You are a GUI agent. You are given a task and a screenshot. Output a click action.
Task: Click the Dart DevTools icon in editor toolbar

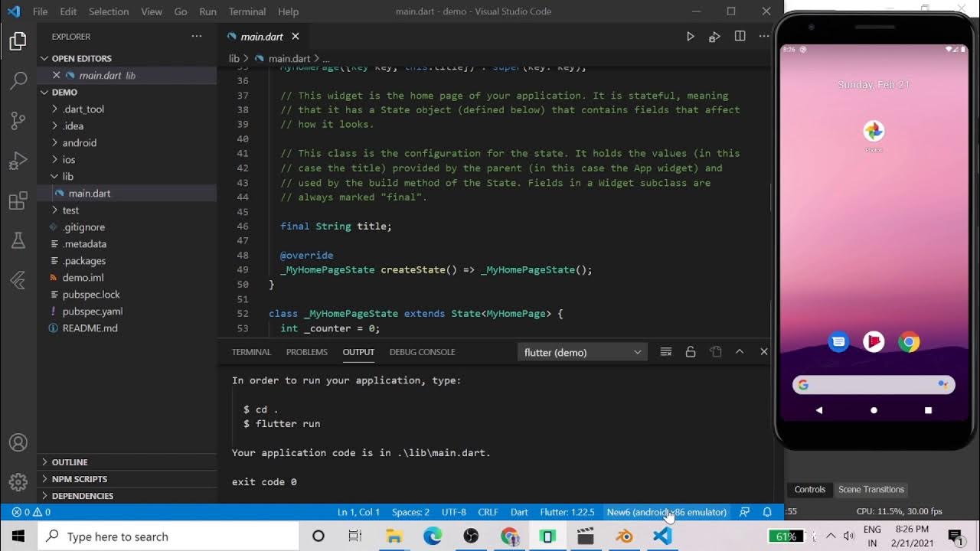coord(714,37)
